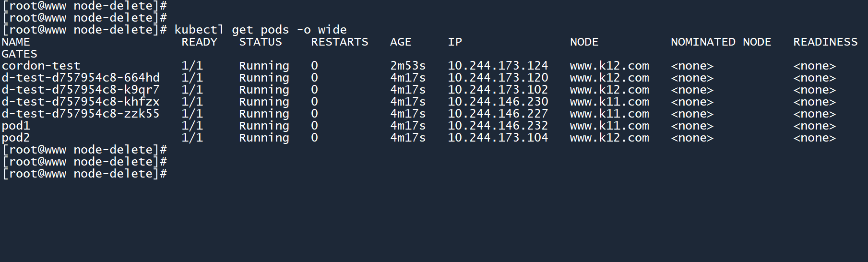Click the last empty shell prompt line

pyautogui.click(x=84, y=174)
